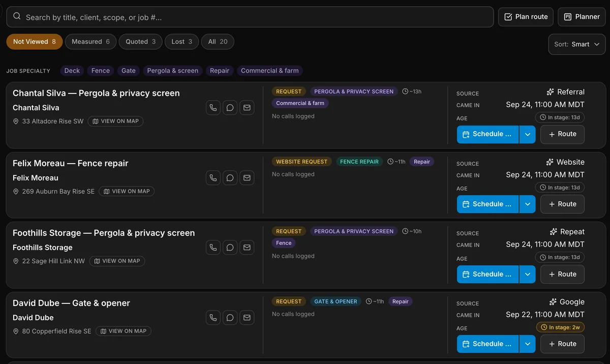Schedule the Chantal Silva job
This screenshot has width=610, height=364.
tap(488, 134)
